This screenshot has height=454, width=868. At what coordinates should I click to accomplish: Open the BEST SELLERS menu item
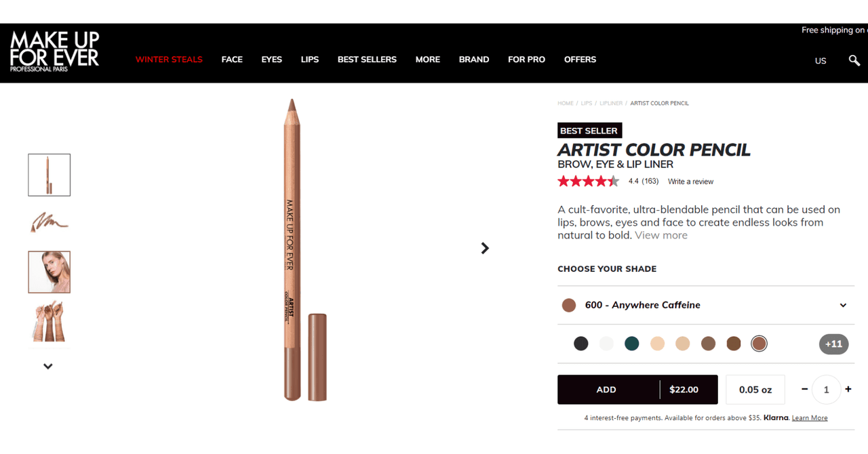pyautogui.click(x=367, y=60)
